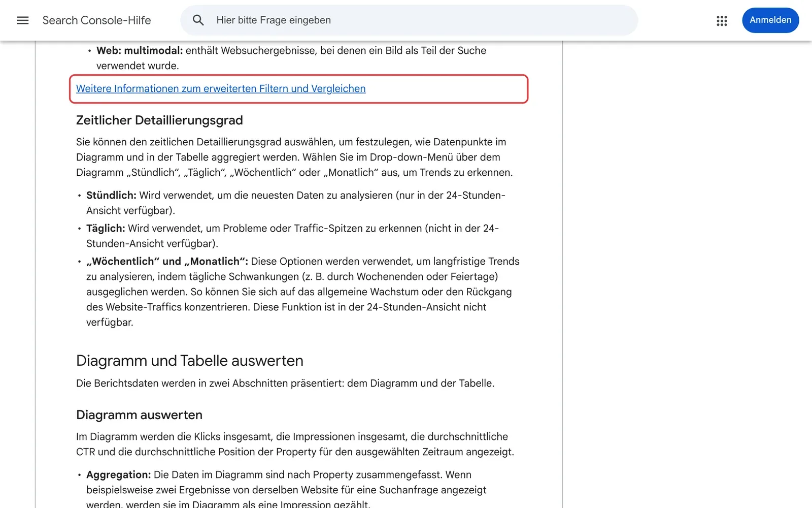Click the heading 'Diagramm und Tabelle auswerten'
Image resolution: width=812 pixels, height=508 pixels.
pos(190,361)
